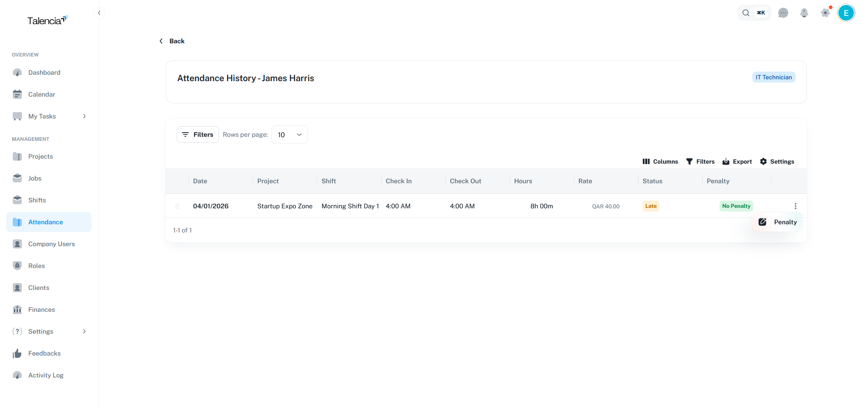Viewport: 868px width, 408px height.
Task: Click the outlined Filters button
Action: pos(198,134)
